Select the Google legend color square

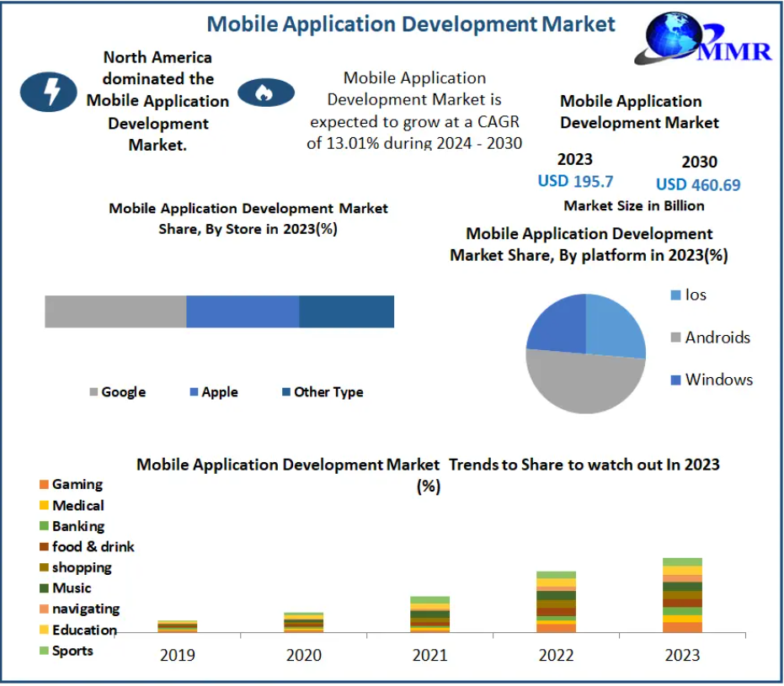(x=93, y=392)
